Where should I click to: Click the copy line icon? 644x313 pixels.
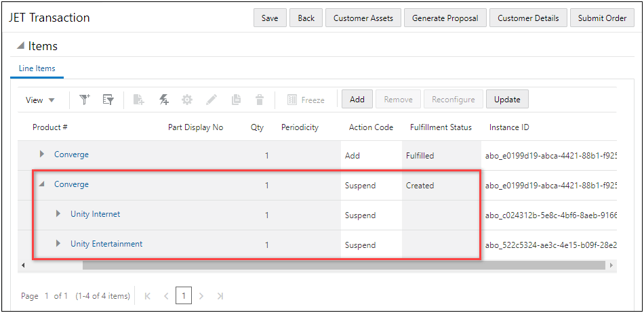[236, 100]
